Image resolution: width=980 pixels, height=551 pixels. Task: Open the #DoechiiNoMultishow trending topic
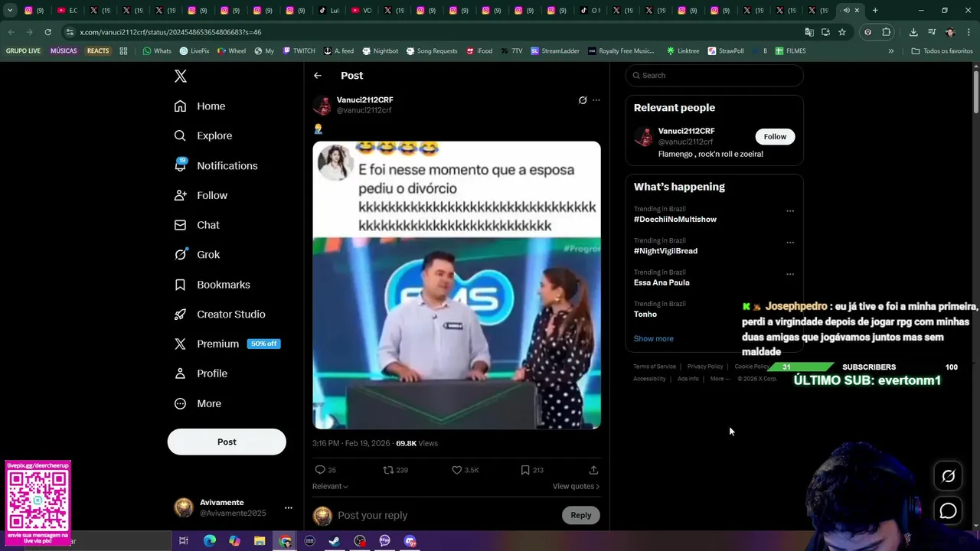pyautogui.click(x=675, y=220)
